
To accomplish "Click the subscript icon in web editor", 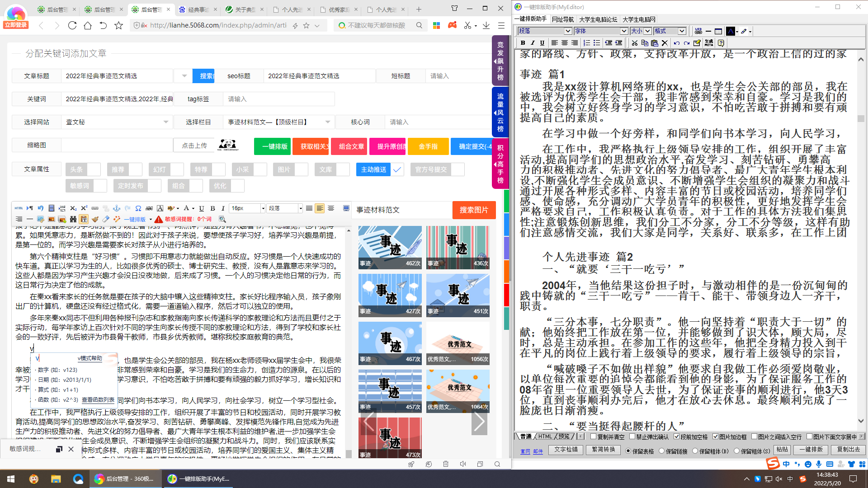I will 73,208.
